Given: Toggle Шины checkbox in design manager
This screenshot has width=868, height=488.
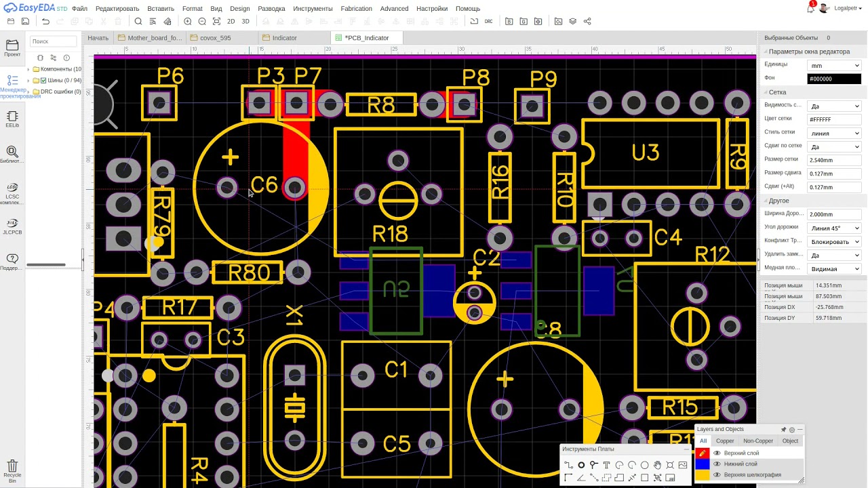Looking at the screenshot, I should pyautogui.click(x=44, y=81).
